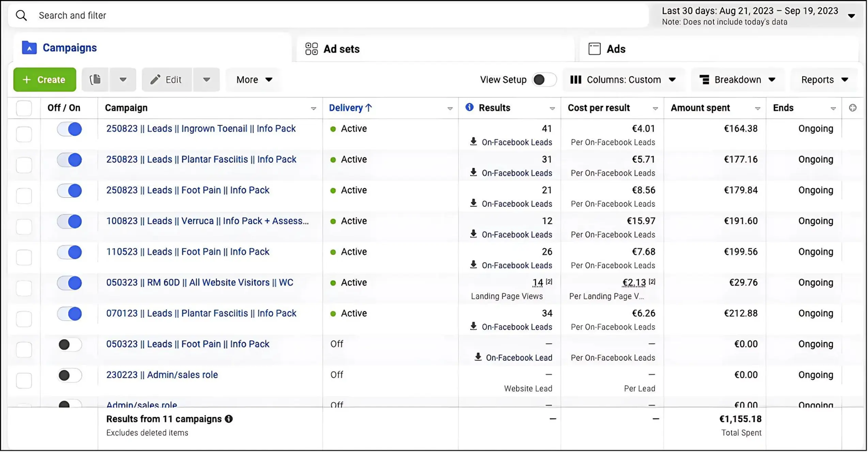Enable the View Setup toggle
The width and height of the screenshot is (868, 452).
544,79
